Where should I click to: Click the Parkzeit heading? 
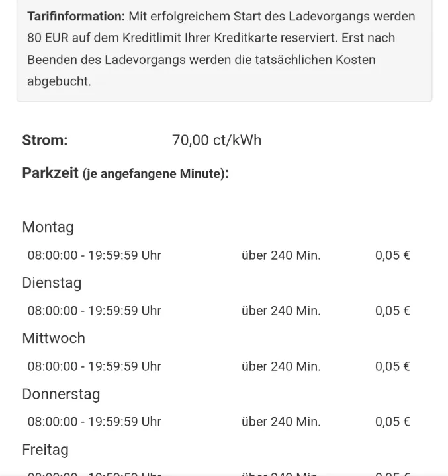[x=126, y=173]
